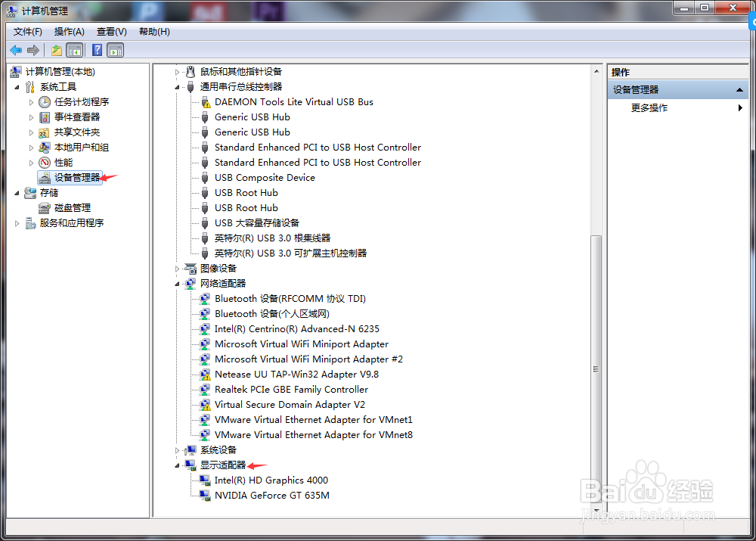Open the 查看(V) menu
The image size is (756, 541).
coord(111,32)
